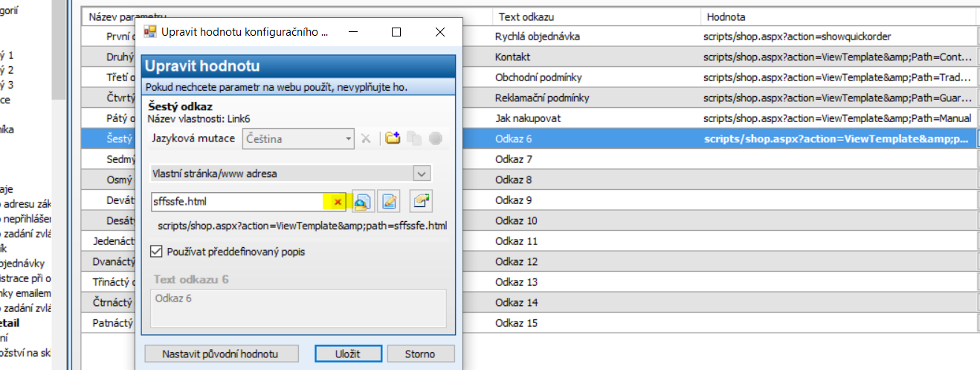Toggle the Používat předdefinovaný popis checkbox
Screen dimensions: 980x370
point(156,252)
